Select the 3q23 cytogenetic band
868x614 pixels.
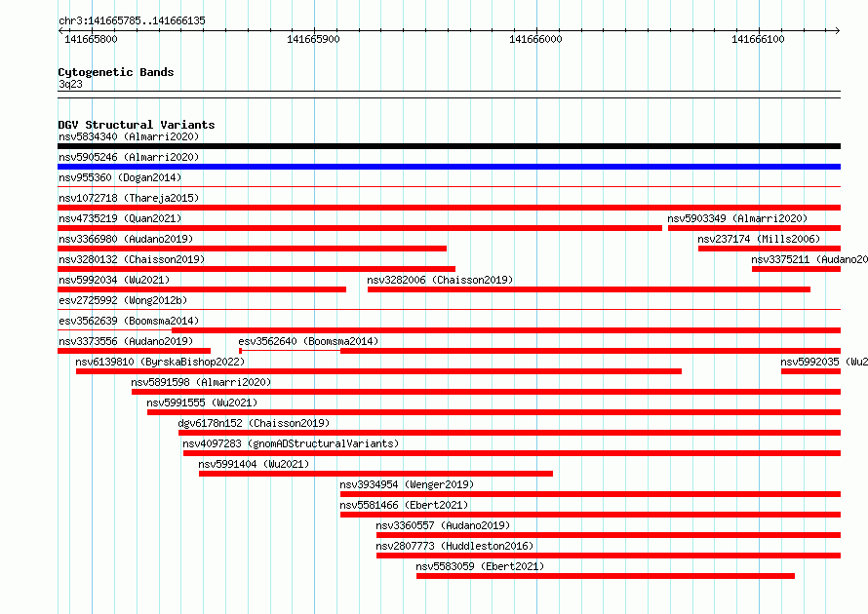449,95
